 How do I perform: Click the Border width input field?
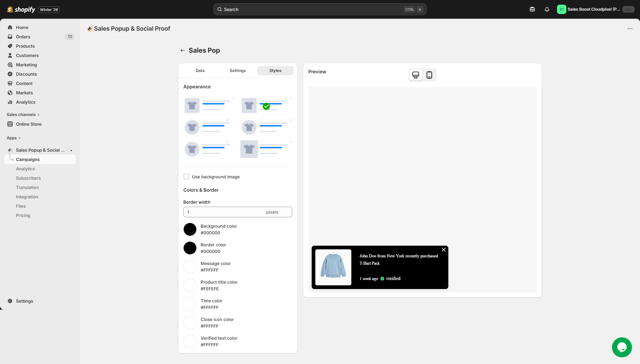[223, 212]
